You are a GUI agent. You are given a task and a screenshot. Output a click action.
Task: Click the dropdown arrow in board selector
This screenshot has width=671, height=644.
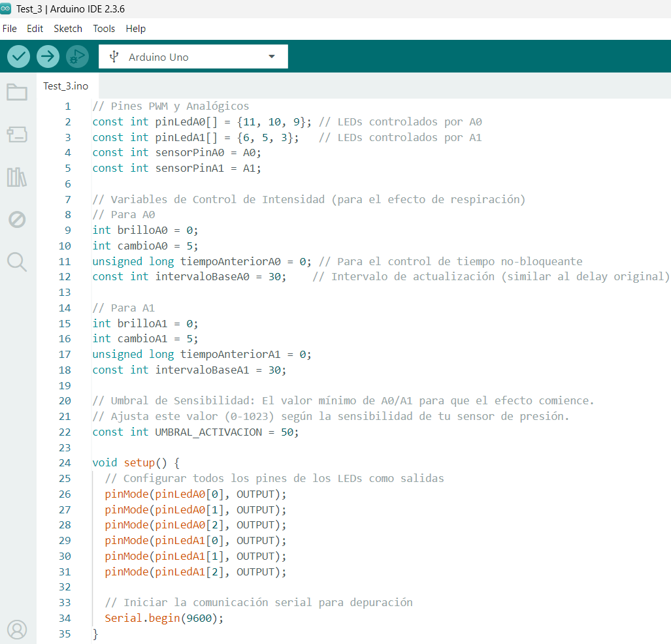272,57
